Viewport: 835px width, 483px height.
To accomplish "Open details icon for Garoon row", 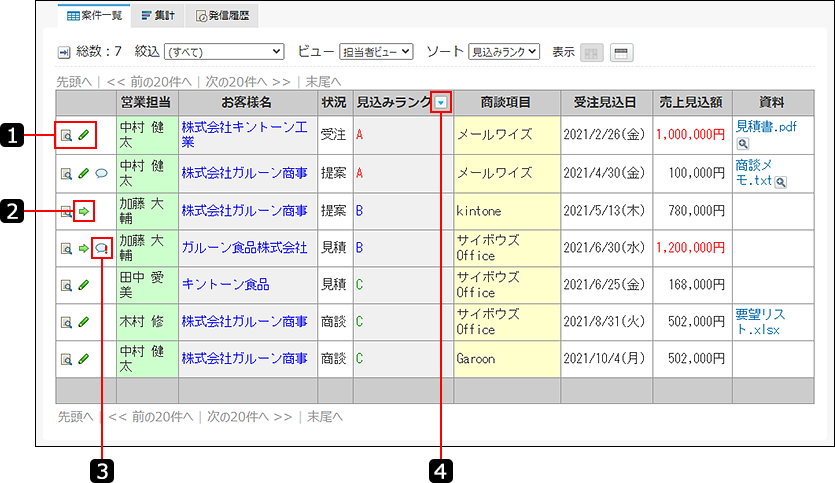I will (x=66, y=360).
